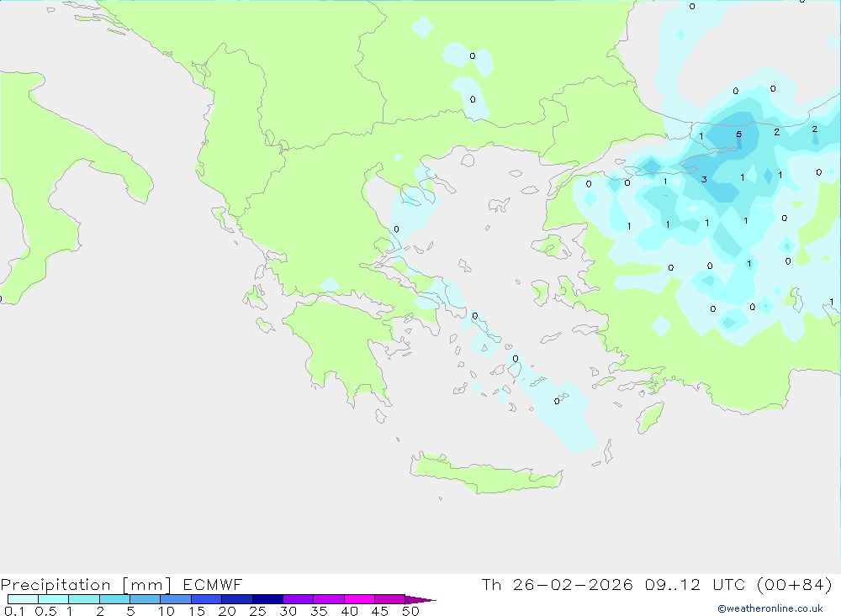The width and height of the screenshot is (841, 616).
Task: Click the '30' legend scale label
Action: pyautogui.click(x=288, y=611)
